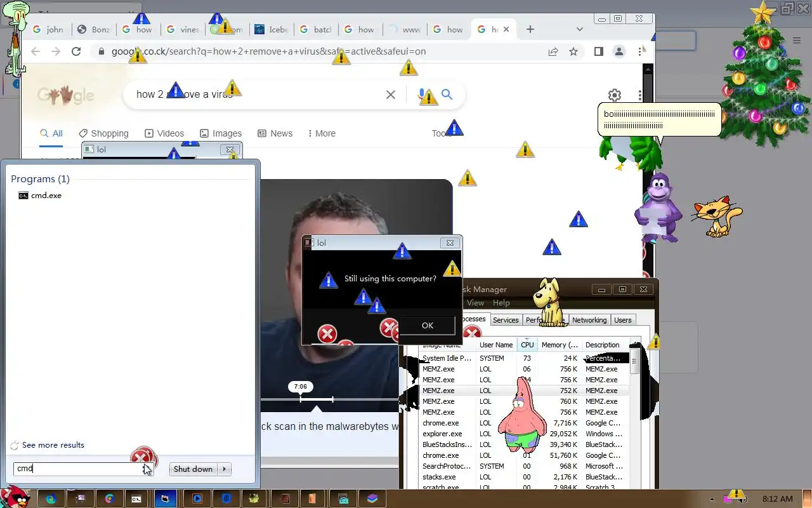Open the yellow-green splat taskbar icon
Viewport: 812px width, 508px height.
(255, 498)
